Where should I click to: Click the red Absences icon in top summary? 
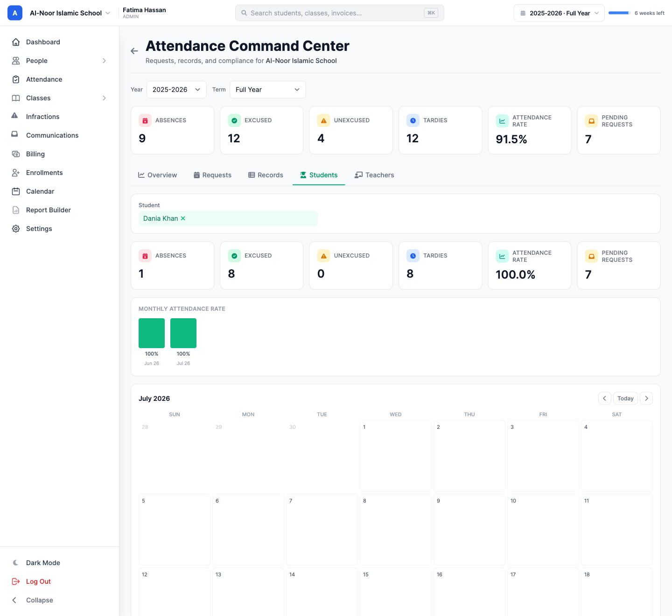pyautogui.click(x=145, y=120)
